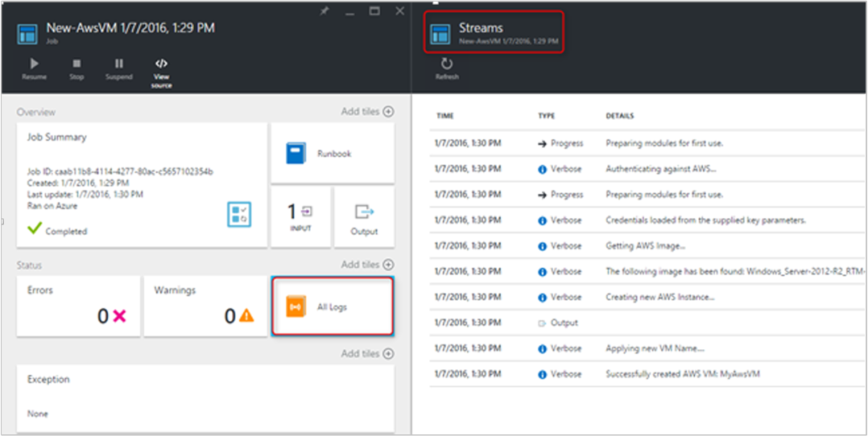Open the Errors tile
Image resolution: width=868 pixels, height=436 pixels.
[78, 306]
